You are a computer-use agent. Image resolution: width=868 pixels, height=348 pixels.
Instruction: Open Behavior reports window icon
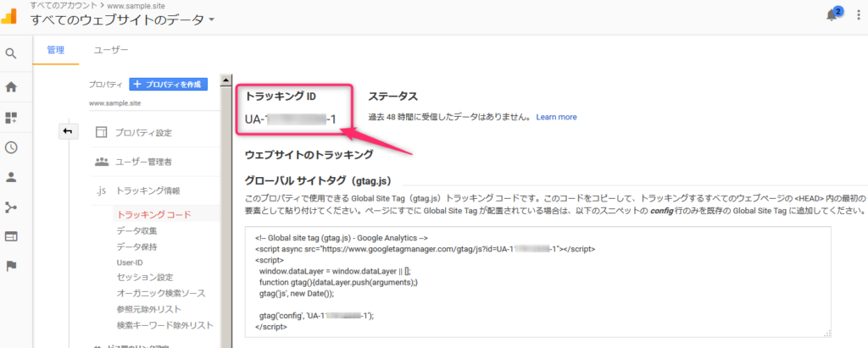click(x=11, y=237)
